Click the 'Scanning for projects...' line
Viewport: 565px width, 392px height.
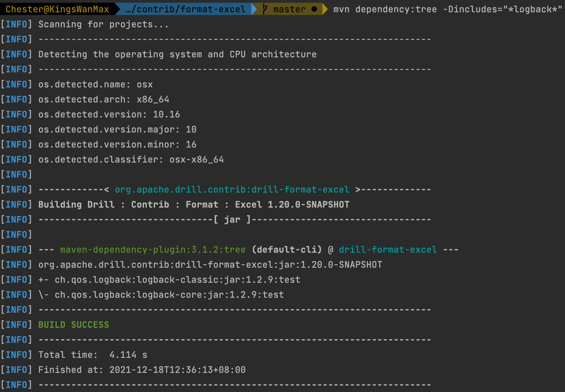click(104, 24)
